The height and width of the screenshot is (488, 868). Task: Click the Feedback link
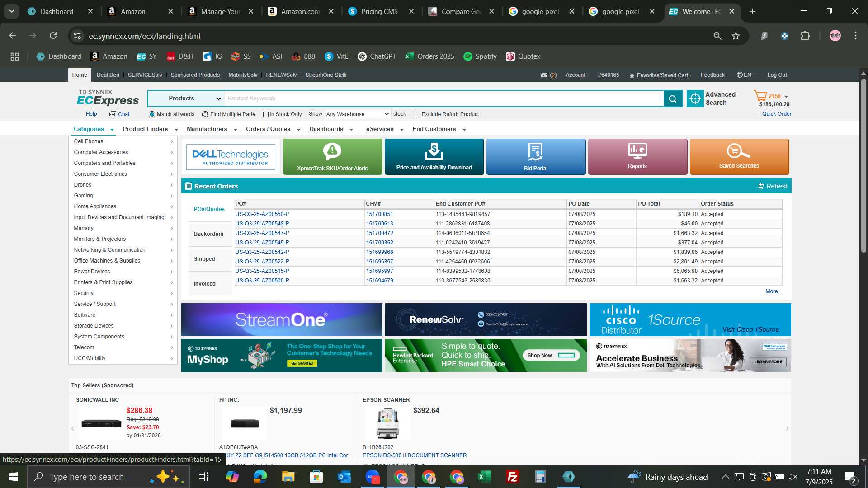pyautogui.click(x=712, y=75)
